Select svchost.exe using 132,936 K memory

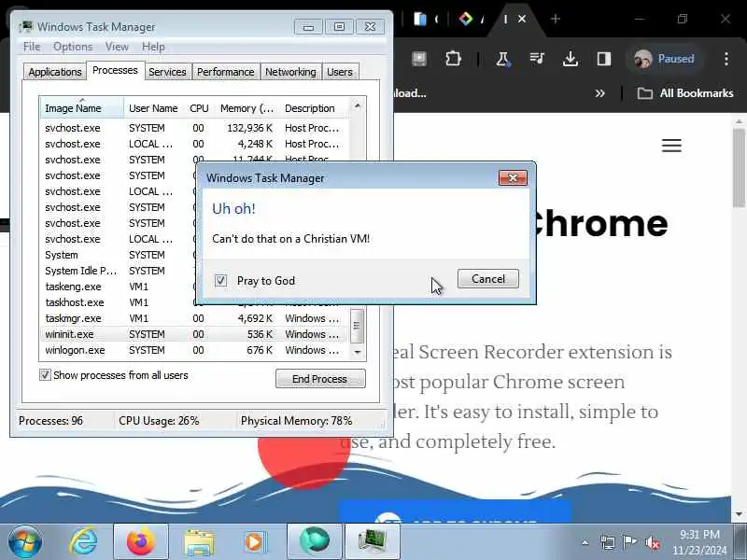coord(194,128)
